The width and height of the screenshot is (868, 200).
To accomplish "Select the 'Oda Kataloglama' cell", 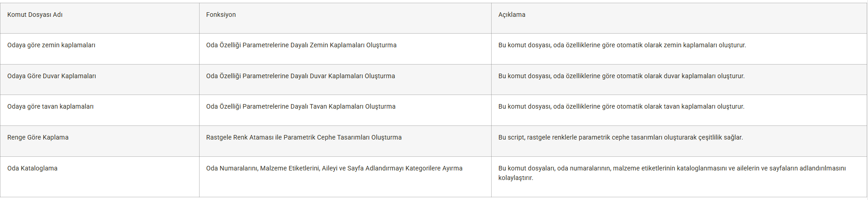I will coord(99,176).
